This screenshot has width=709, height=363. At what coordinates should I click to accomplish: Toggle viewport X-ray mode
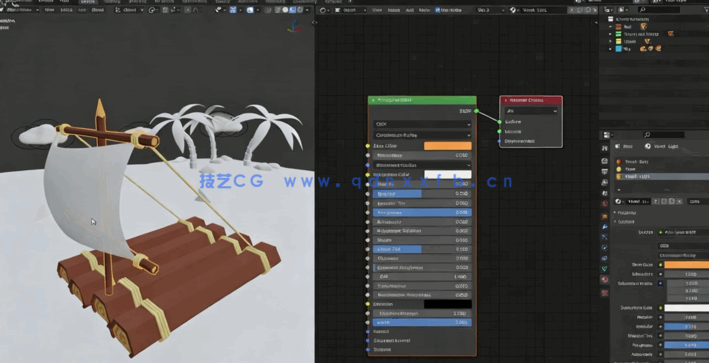268,10
